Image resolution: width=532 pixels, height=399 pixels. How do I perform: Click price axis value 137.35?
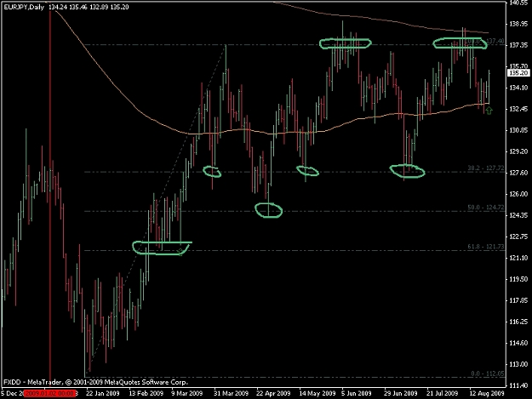tap(518, 45)
